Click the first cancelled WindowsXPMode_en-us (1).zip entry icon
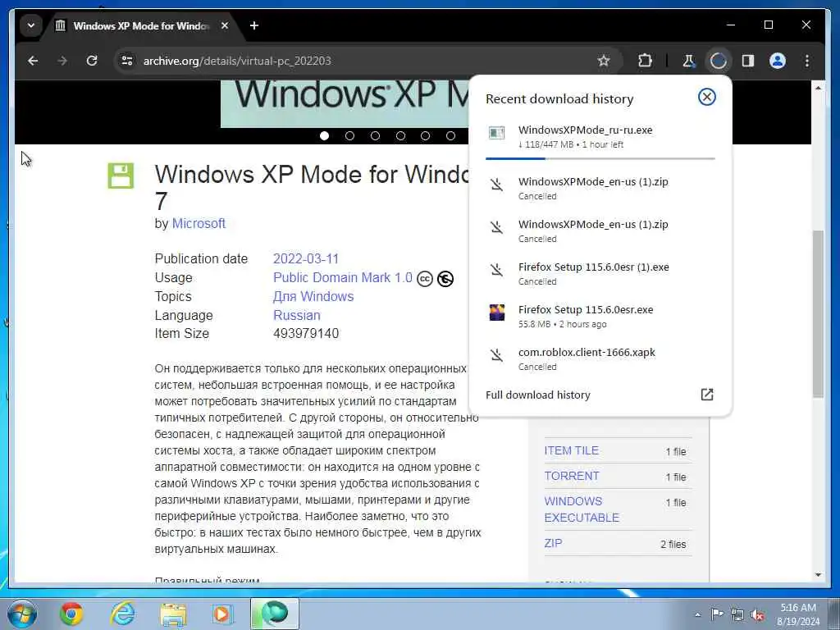Image resolution: width=840 pixels, height=630 pixels. coord(496,185)
